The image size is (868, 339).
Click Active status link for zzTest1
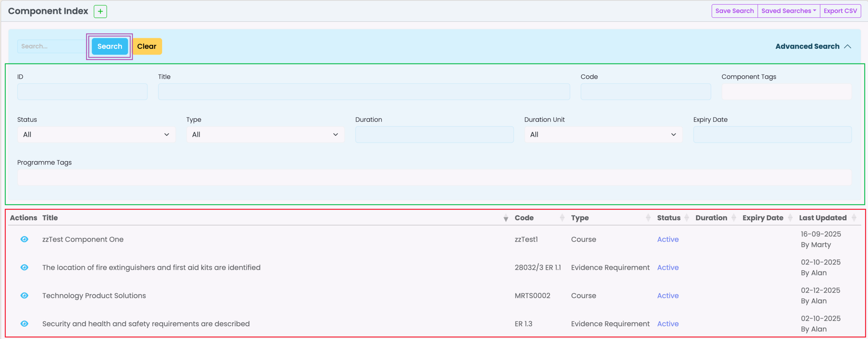pyautogui.click(x=668, y=239)
